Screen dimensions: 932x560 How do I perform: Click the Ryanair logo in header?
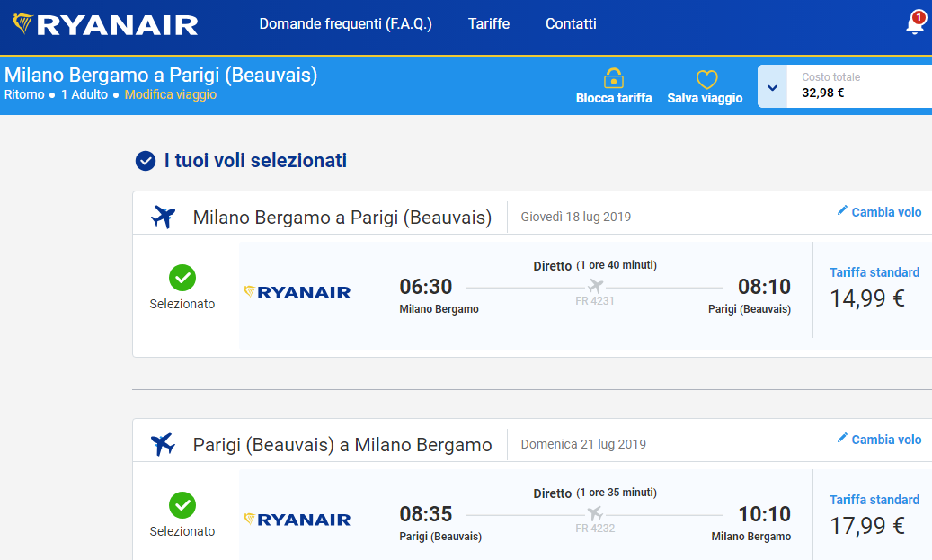[x=106, y=24]
